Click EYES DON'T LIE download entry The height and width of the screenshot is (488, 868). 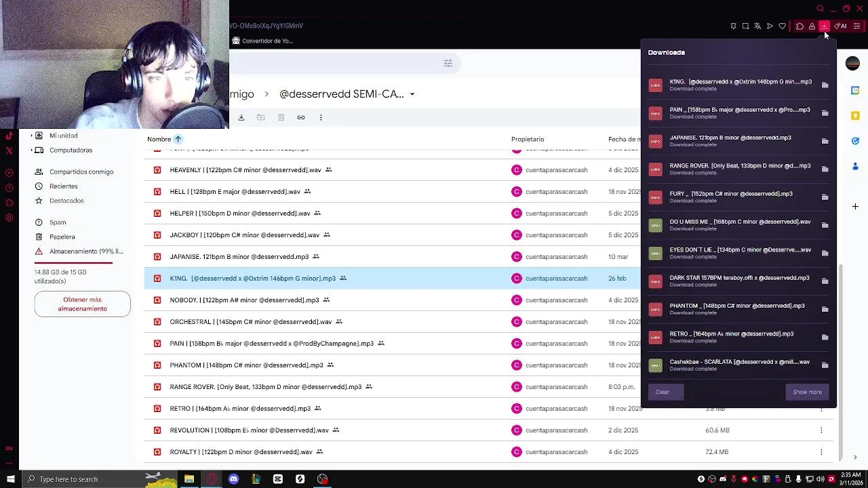pyautogui.click(x=739, y=253)
